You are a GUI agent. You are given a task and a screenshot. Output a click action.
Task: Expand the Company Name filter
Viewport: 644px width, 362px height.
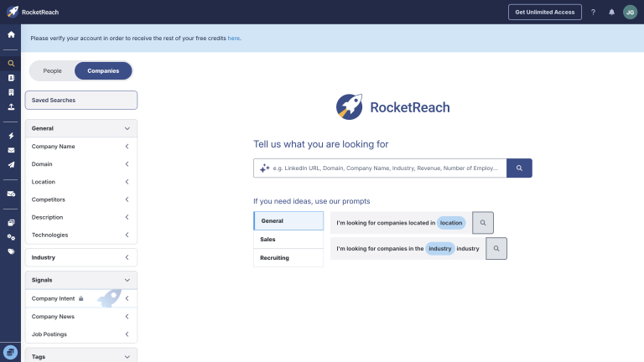point(80,147)
